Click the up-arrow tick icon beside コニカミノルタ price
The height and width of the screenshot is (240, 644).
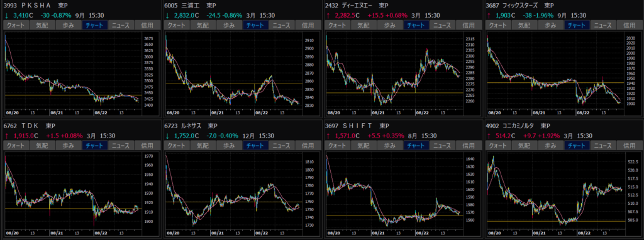click(x=489, y=136)
